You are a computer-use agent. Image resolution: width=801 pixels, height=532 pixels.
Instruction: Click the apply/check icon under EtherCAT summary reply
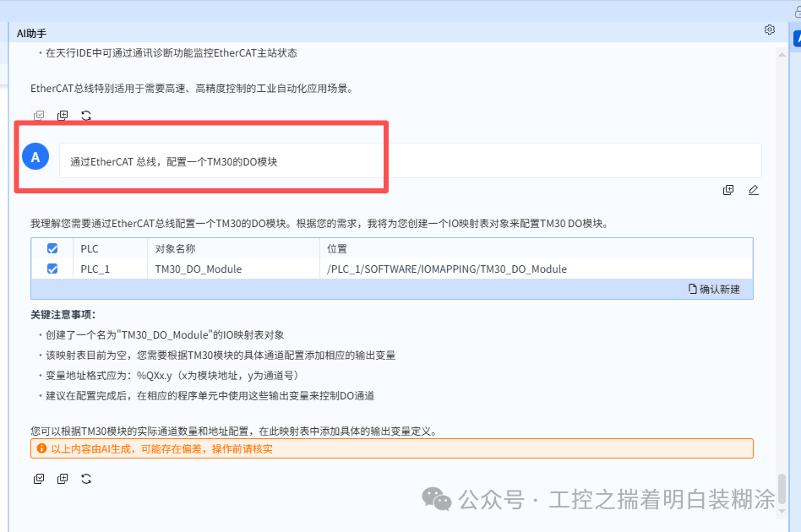39,116
